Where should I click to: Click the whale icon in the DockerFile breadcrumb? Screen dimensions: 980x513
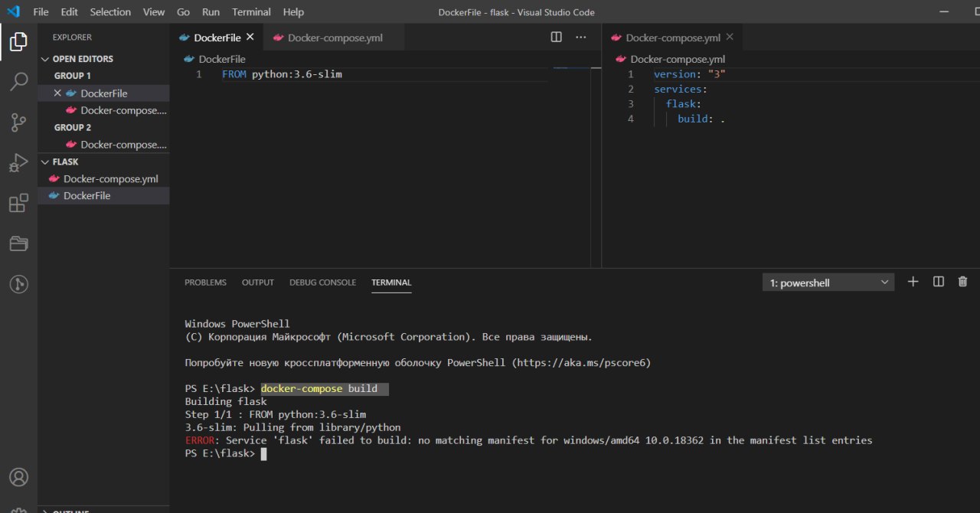pyautogui.click(x=189, y=59)
